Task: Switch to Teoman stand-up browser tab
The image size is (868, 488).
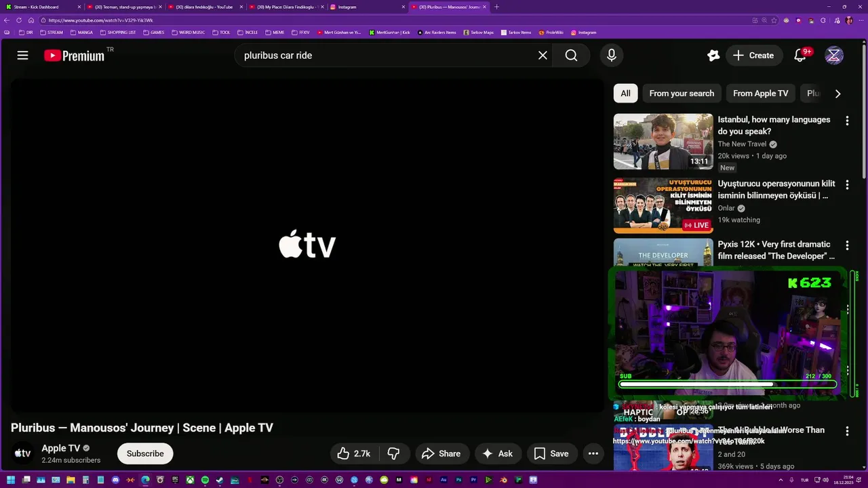Action: (x=124, y=7)
